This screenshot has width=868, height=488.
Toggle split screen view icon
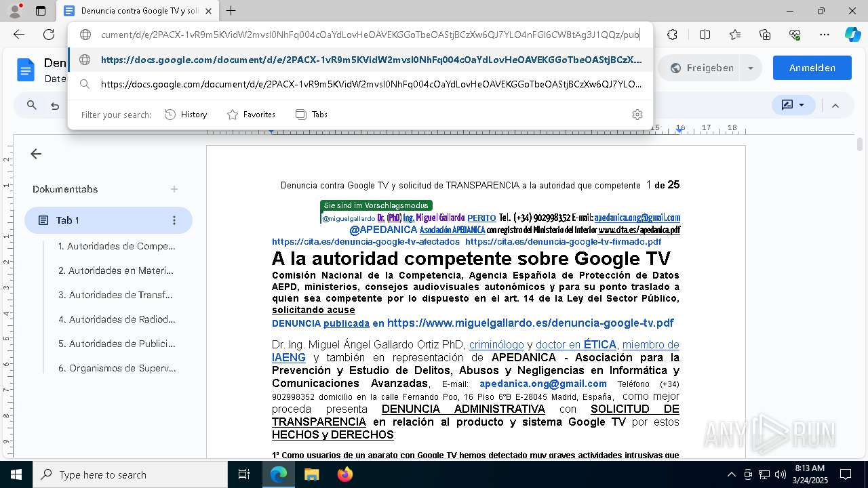(705, 35)
